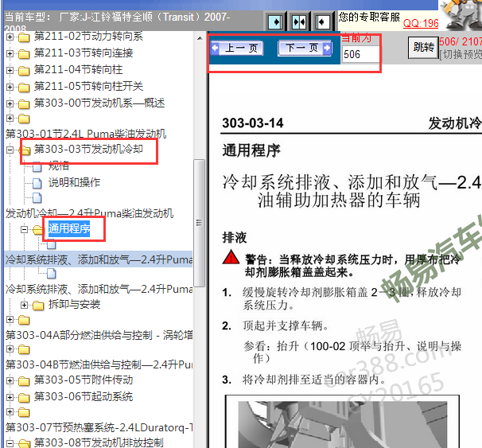Viewport: 482px width, 448px height.
Task: Expand the 拆卸与安装 folder
Action: (x=25, y=305)
